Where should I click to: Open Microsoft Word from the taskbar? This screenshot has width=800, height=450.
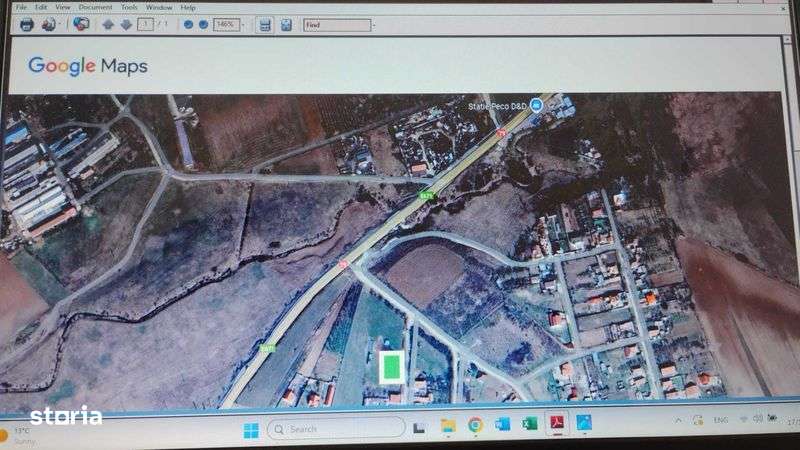coord(502,423)
